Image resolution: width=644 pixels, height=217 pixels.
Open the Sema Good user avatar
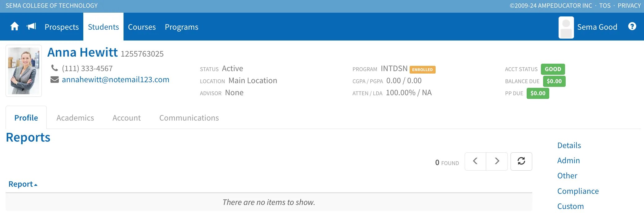pyautogui.click(x=566, y=28)
